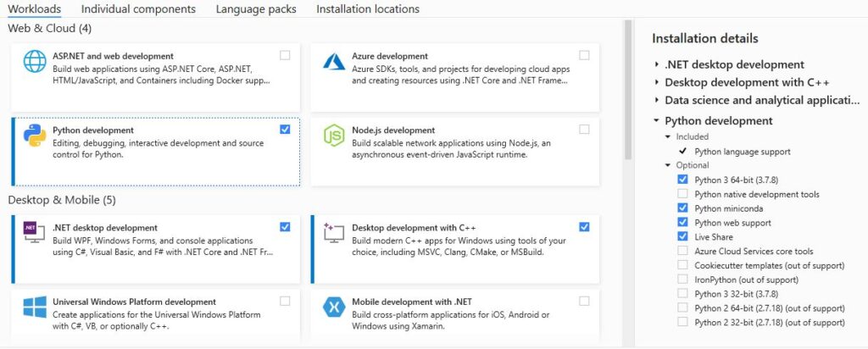Check the Cookiecutter templates option
Viewport: 868px width, 349px height.
click(x=682, y=265)
